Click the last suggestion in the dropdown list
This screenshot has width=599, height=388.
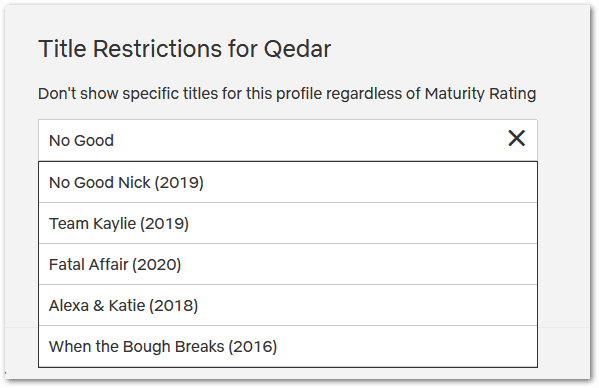click(x=288, y=346)
